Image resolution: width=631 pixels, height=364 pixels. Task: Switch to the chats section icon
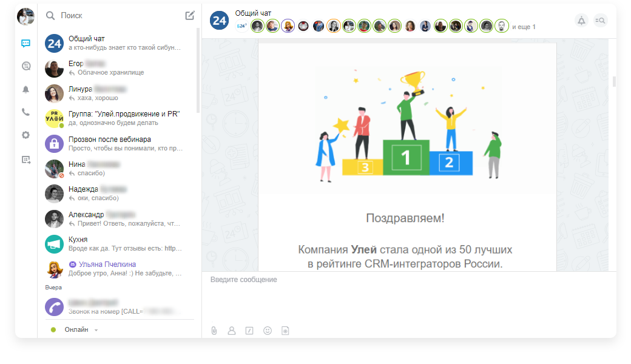pyautogui.click(x=25, y=44)
